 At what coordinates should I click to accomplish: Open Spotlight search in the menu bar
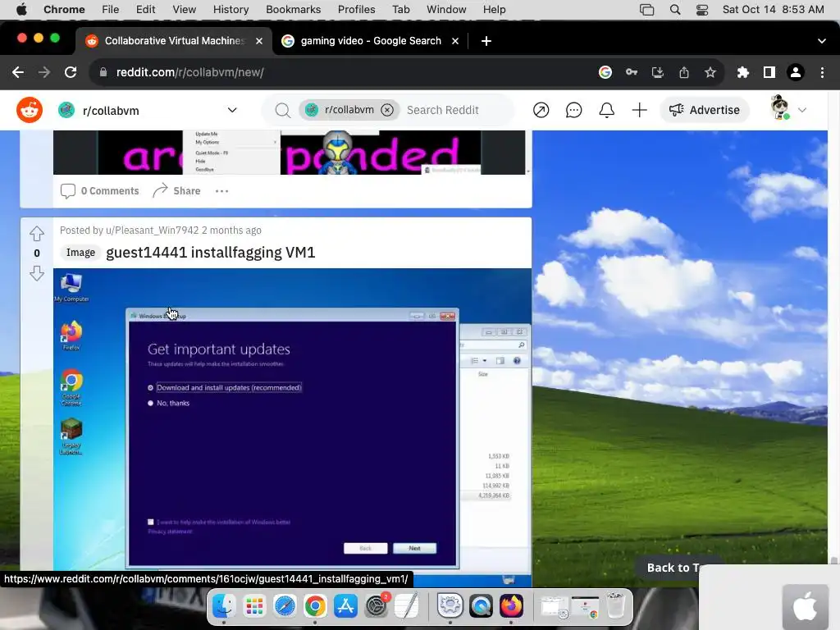675,9
